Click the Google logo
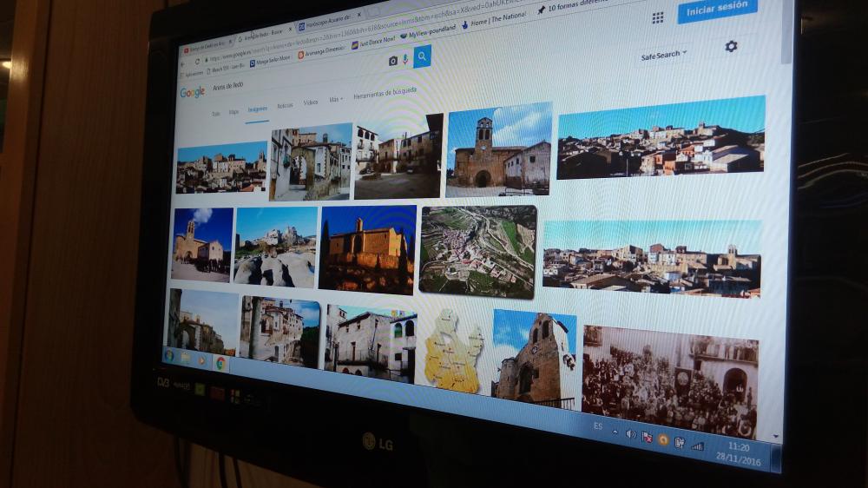The width and height of the screenshot is (868, 488). (192, 92)
